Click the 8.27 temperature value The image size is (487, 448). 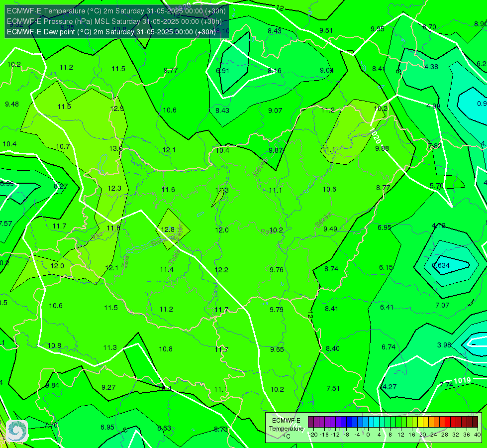click(61, 186)
